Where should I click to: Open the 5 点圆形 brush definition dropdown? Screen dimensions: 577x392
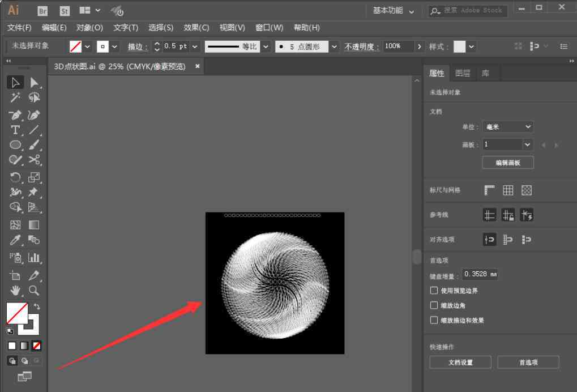tap(334, 47)
